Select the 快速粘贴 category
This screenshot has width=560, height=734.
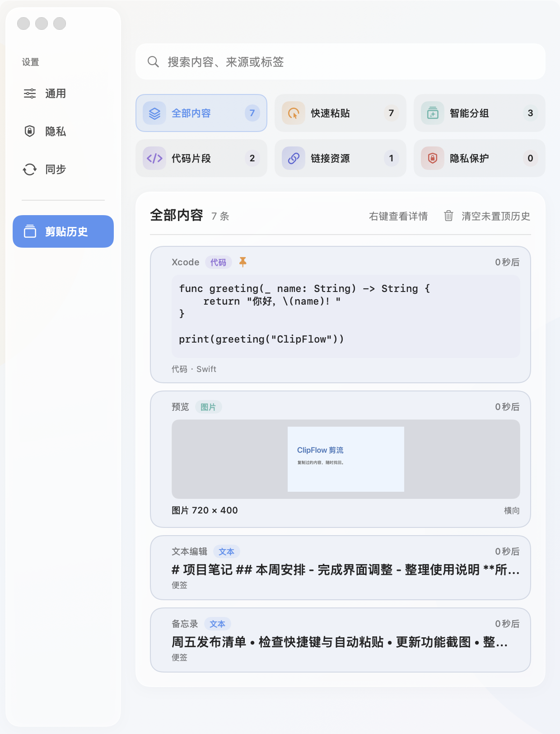click(x=341, y=113)
